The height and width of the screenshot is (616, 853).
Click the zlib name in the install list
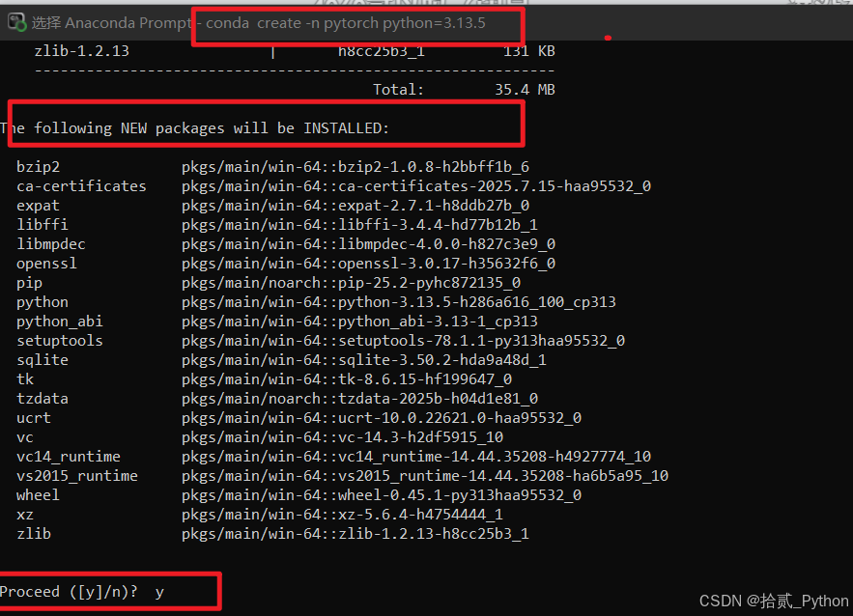[x=34, y=533]
